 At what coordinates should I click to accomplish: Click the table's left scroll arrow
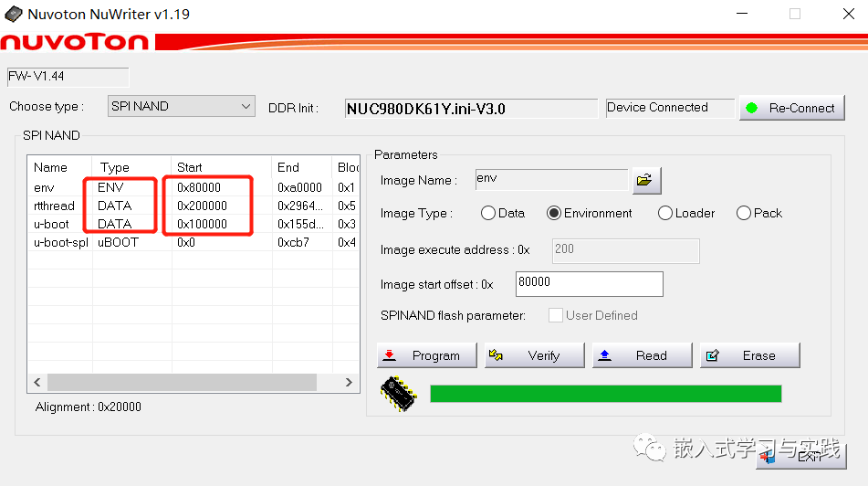pos(37,383)
